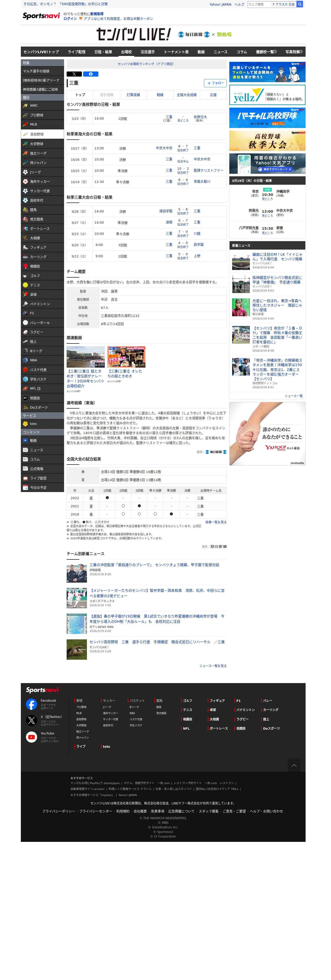Play 宣伝部がナレーター video thumbnail
Viewport: 331px width, 980px height.
pos(85,357)
